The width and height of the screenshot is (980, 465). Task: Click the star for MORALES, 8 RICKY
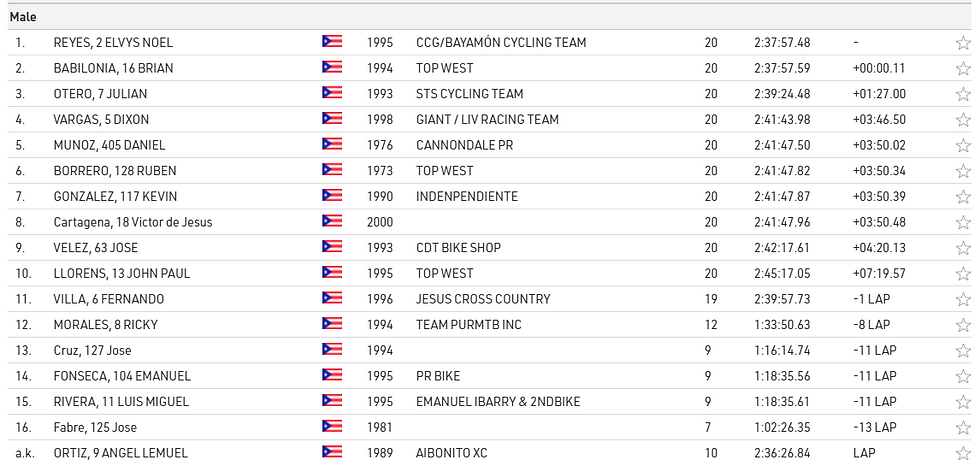tap(963, 325)
